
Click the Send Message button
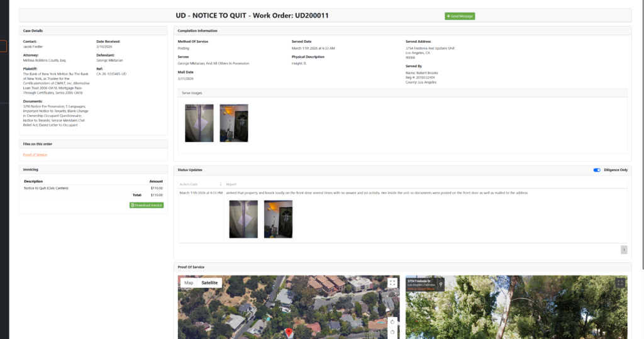460,16
